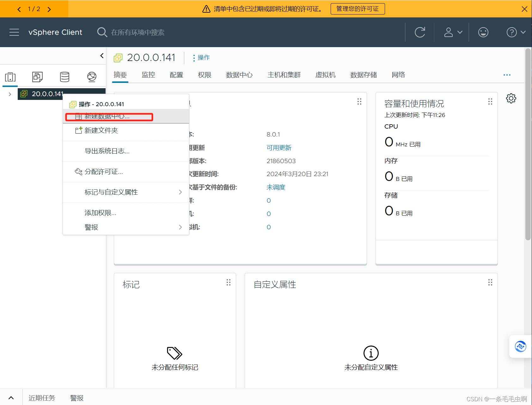The image size is (532, 405).
Task: Select the Hosts and Clusters inventory icon
Action: pos(10,77)
